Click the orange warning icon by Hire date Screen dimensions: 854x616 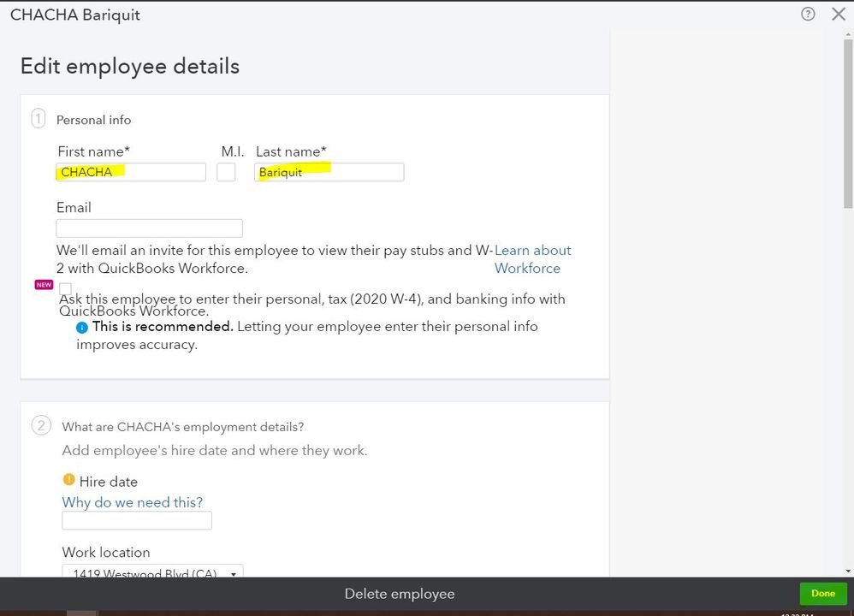click(x=68, y=479)
